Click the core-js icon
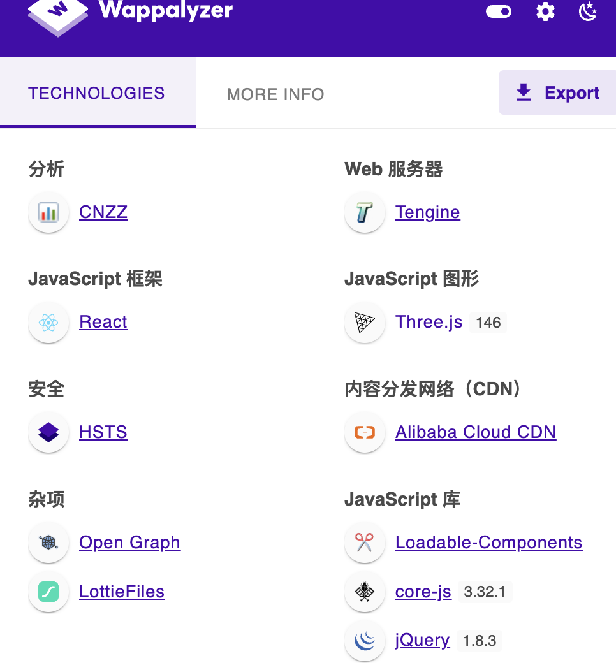This screenshot has height=672, width=616. coord(365,592)
